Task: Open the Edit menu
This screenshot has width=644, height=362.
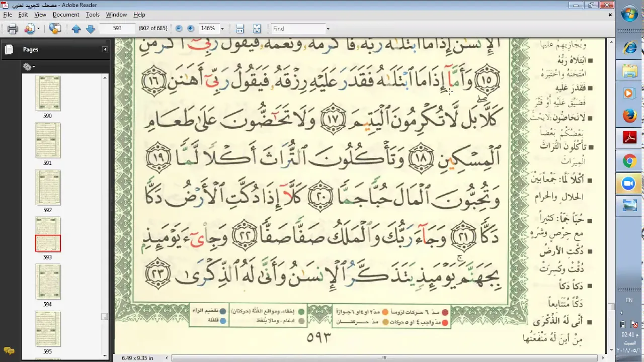Action: pos(23,15)
